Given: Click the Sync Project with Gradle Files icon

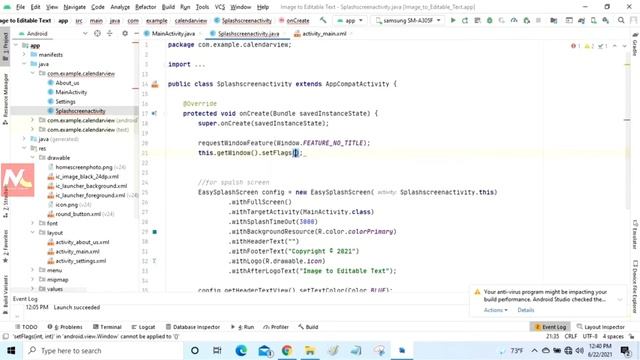Looking at the screenshot, I should click(x=581, y=20).
